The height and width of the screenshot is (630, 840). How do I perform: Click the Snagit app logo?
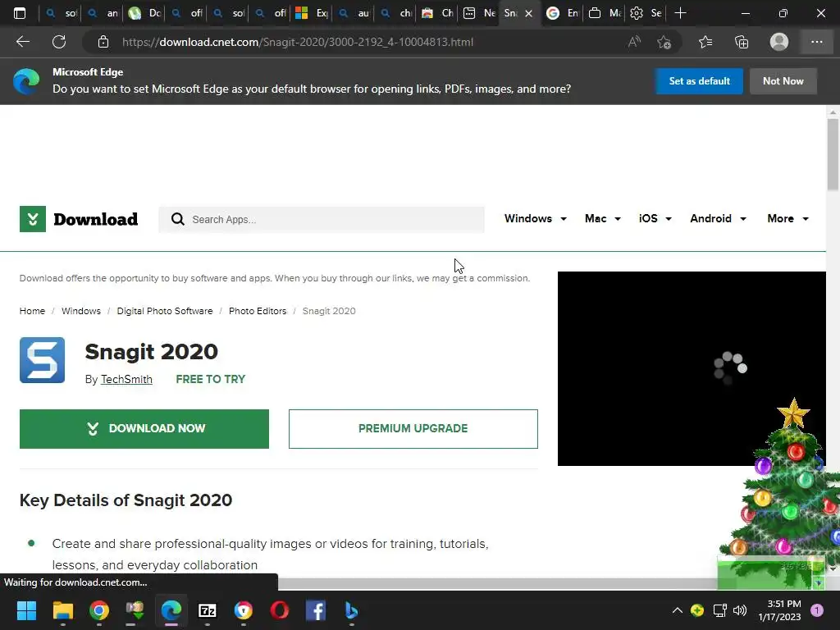click(x=43, y=360)
